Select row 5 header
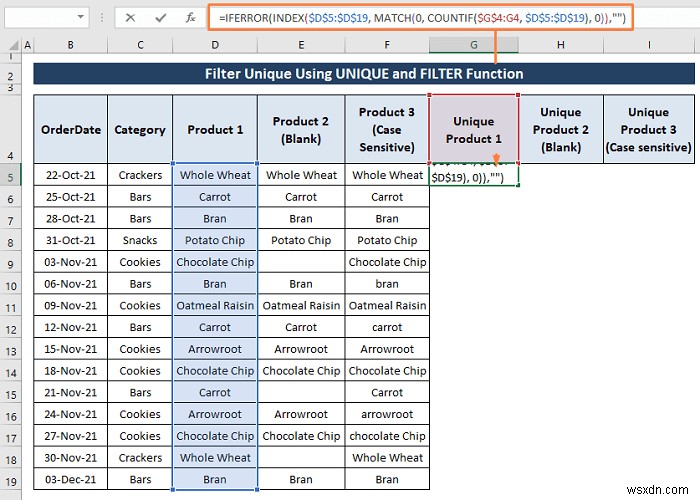This screenshot has height=500, width=700. [11, 177]
